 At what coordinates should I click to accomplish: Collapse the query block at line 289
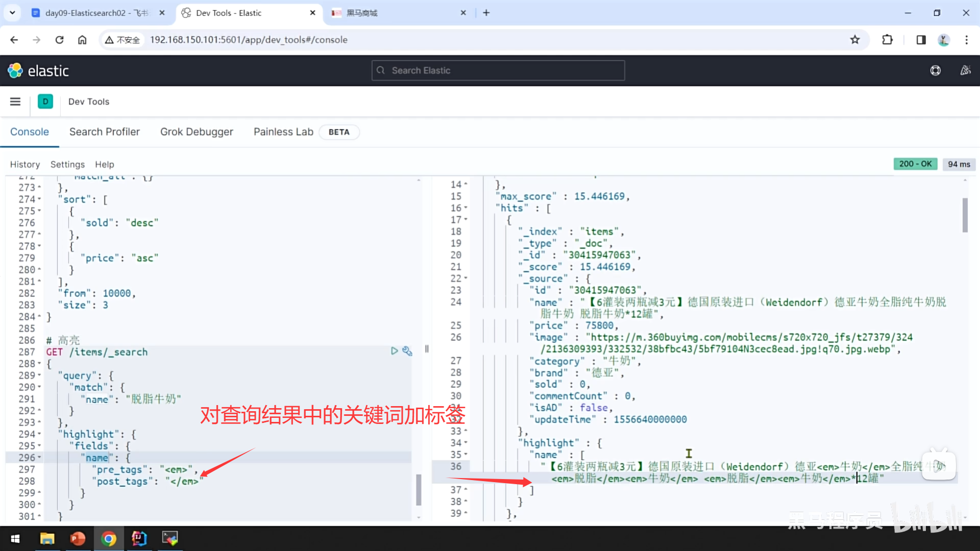click(40, 375)
